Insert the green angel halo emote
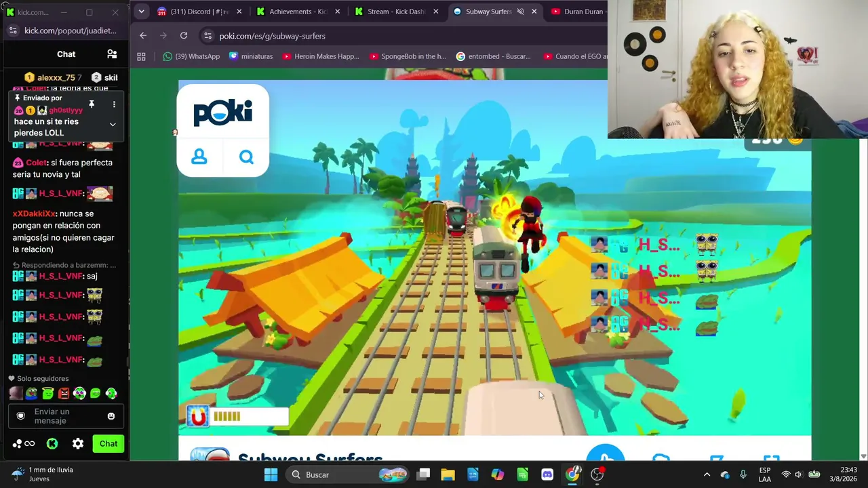Screen dimensions: 868x488 47,393
